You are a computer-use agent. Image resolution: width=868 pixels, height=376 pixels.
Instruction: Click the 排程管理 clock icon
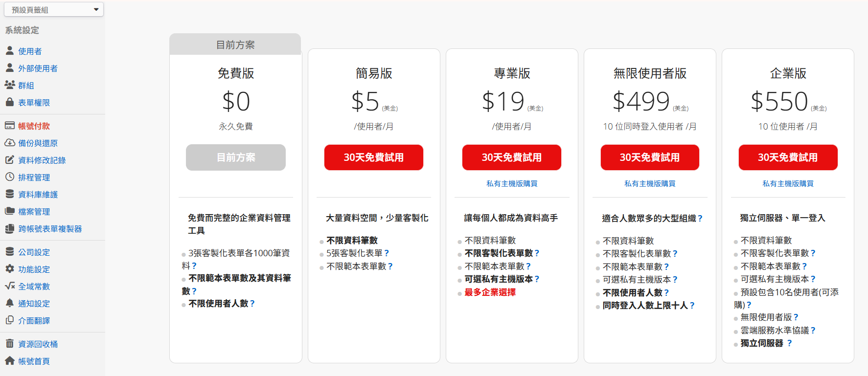point(10,177)
